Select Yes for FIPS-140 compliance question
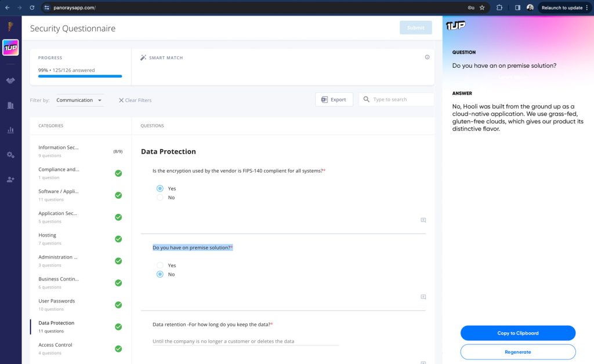The height and width of the screenshot is (364, 594). 160,188
